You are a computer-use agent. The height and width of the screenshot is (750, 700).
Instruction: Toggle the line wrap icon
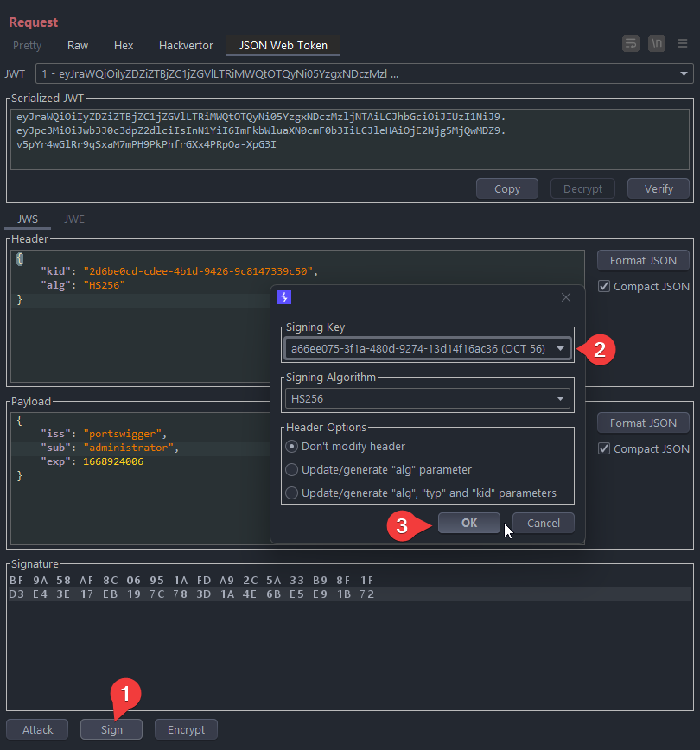[631, 44]
